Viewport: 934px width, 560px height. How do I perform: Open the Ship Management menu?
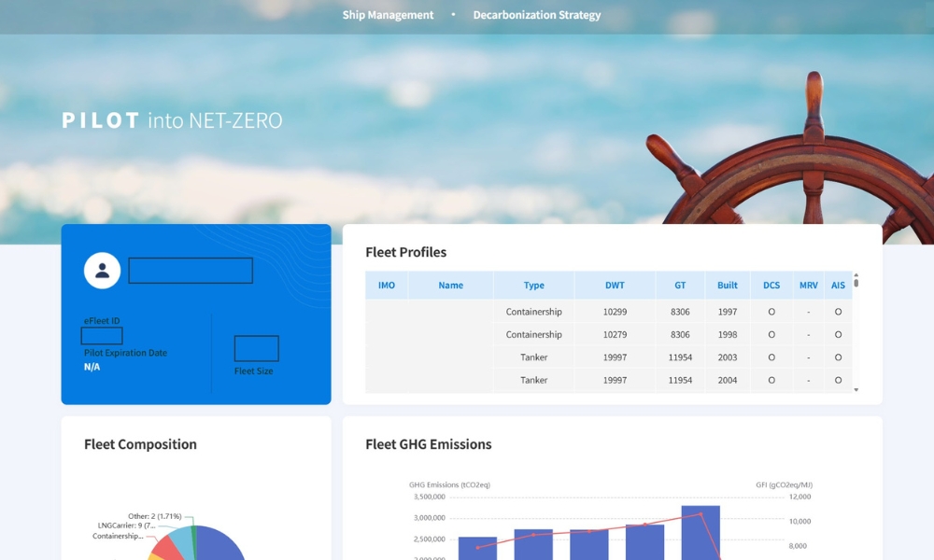(x=388, y=15)
